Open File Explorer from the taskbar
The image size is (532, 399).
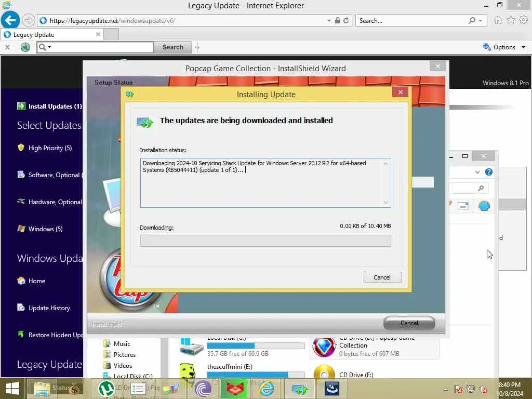pyautogui.click(x=42, y=389)
